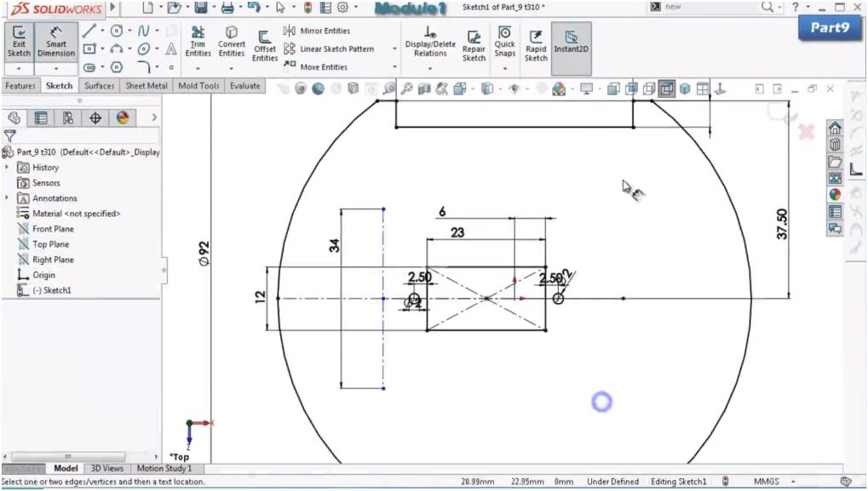Select the sketch Text tool
Image resolution: width=868 pixels, height=491 pixels.
(171, 49)
